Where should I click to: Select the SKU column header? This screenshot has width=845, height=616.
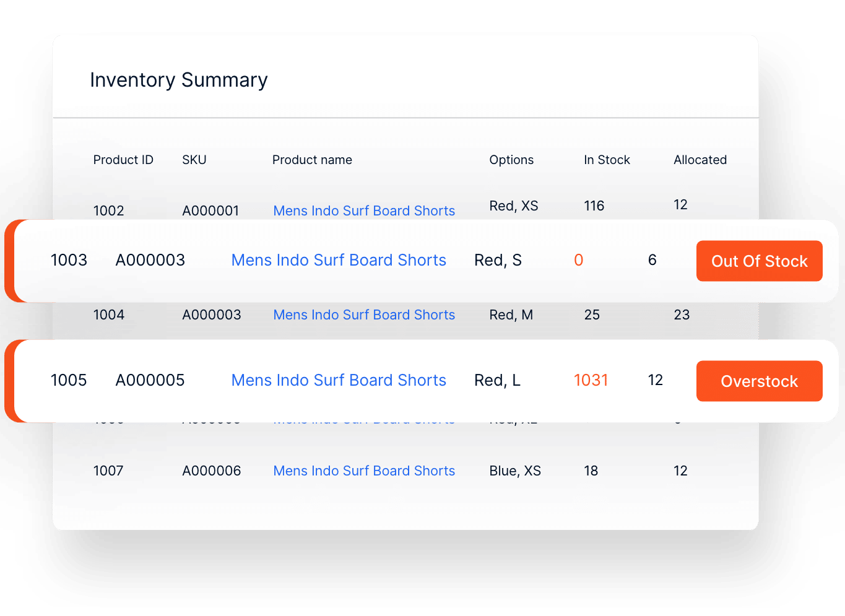pyautogui.click(x=194, y=160)
